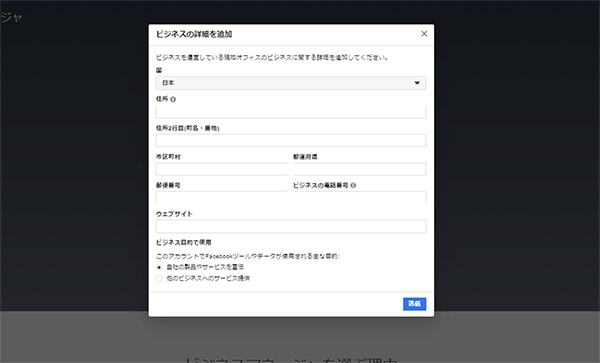
Task: Click the ビジネスの電話番号 input field
Action: [360, 197]
